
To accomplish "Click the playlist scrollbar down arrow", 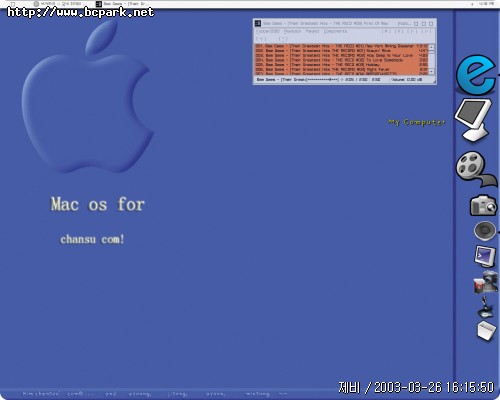I will (x=431, y=72).
